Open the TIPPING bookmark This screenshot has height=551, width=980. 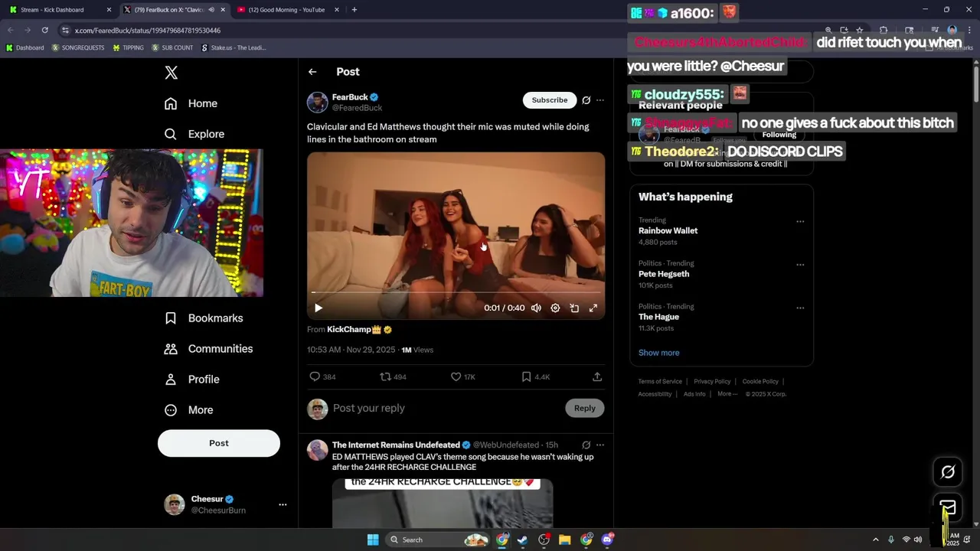[128, 48]
